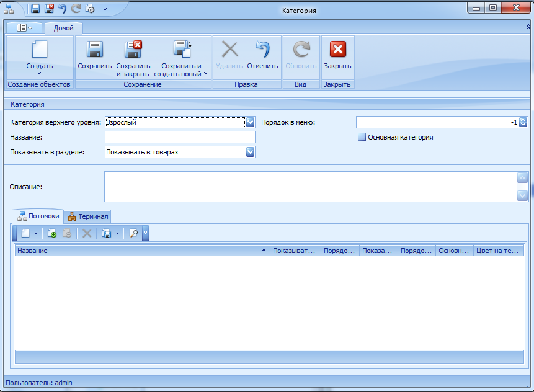This screenshot has height=392, width=534.
Task: Open the Категория верхнего уровня dropdown arrow
Action: coord(251,122)
